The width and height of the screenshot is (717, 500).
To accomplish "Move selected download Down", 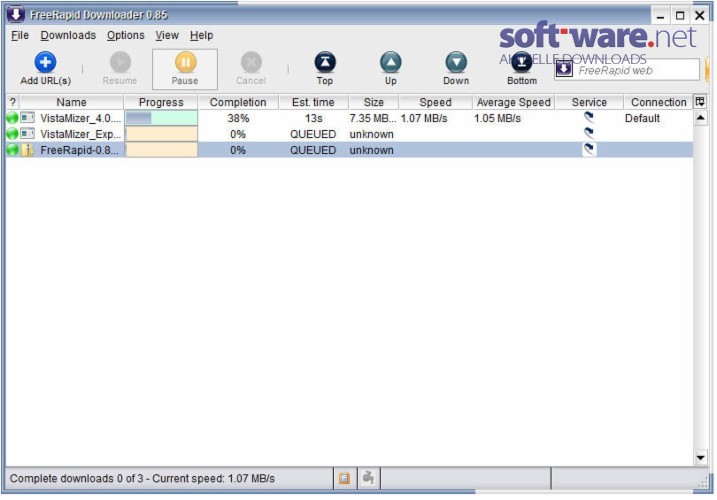I will [x=456, y=69].
